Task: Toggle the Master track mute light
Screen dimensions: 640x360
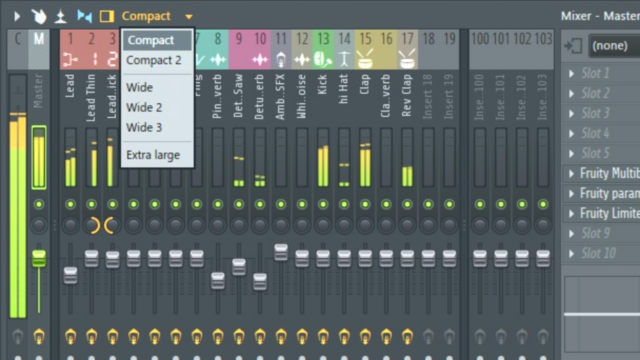Action: click(x=39, y=204)
